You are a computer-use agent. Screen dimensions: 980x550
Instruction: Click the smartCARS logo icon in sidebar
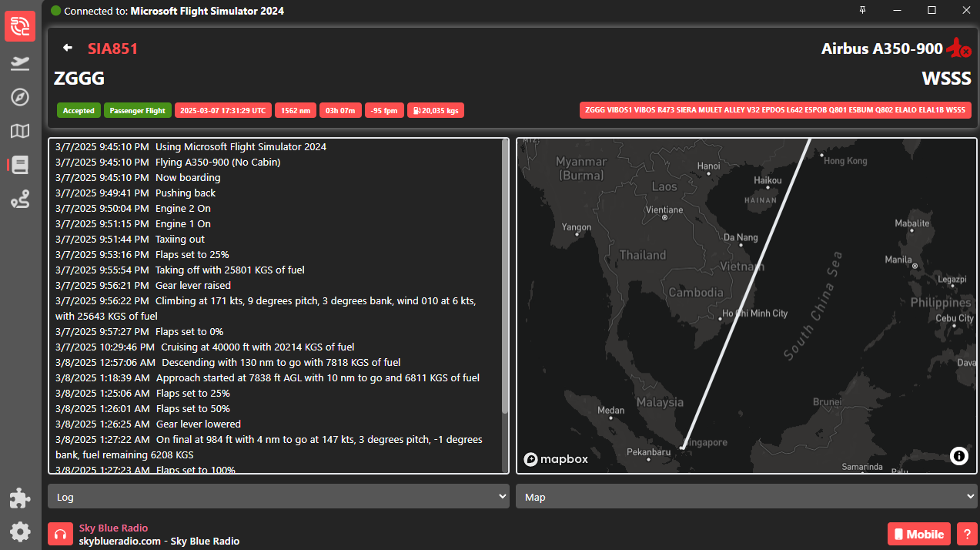[x=20, y=26]
